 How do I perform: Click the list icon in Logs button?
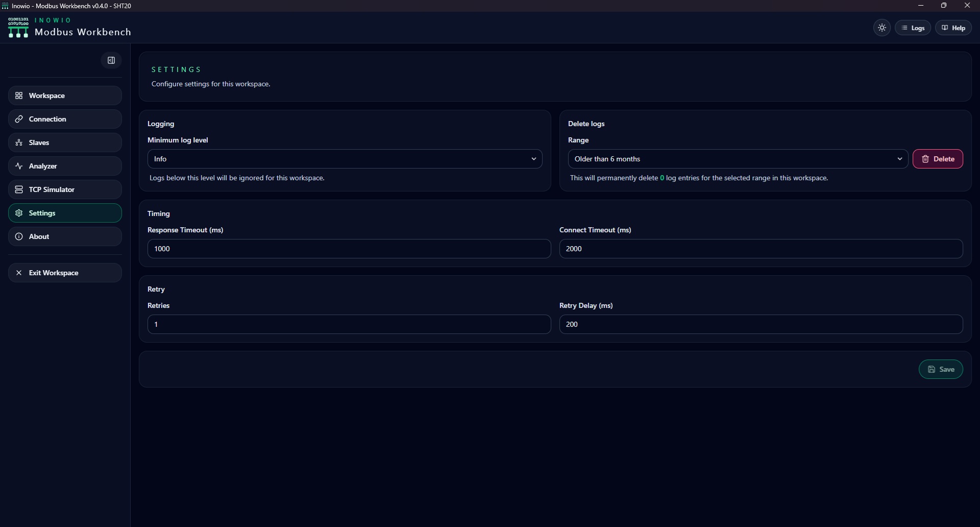(x=904, y=28)
